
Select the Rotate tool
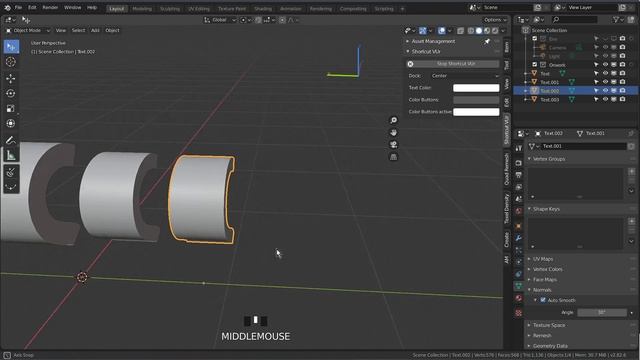11,93
